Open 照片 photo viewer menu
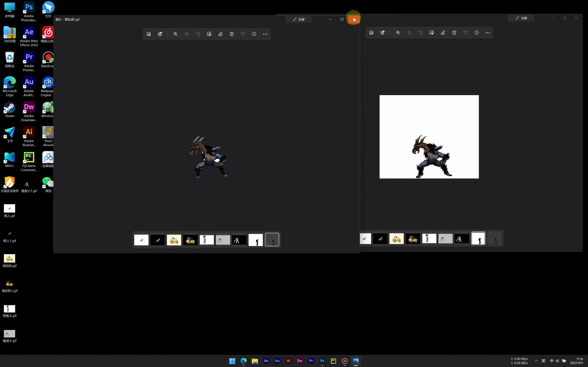Screen dimensions: 588x367 (x=265, y=34)
